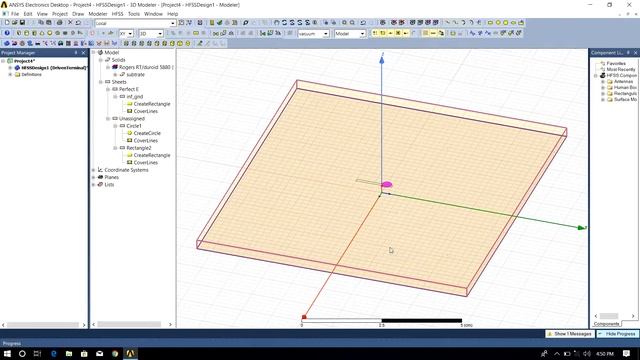The height and width of the screenshot is (360, 640).
Task: Click the ANSYS Electronics Desktop taskbar icon
Action: (x=130, y=353)
